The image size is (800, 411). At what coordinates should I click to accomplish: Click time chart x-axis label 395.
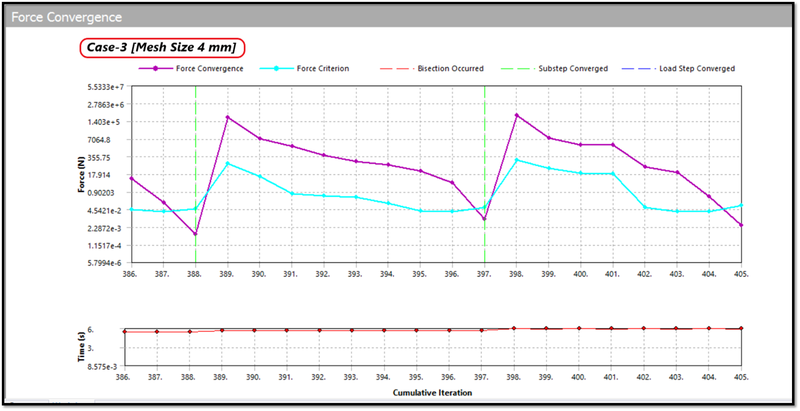pyautogui.click(x=416, y=378)
